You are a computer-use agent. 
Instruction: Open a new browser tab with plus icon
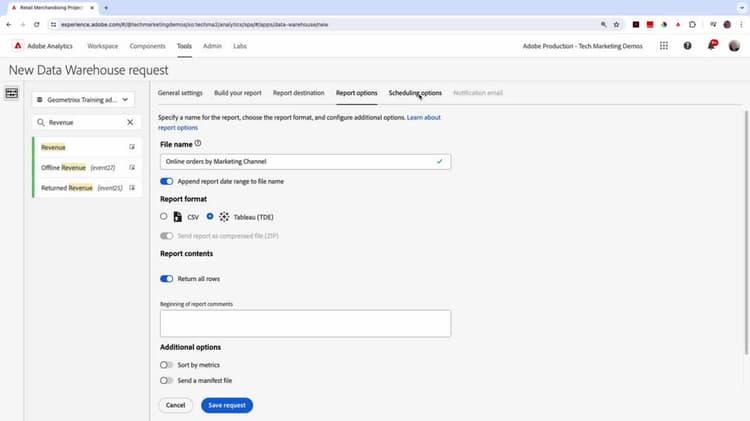click(106, 8)
